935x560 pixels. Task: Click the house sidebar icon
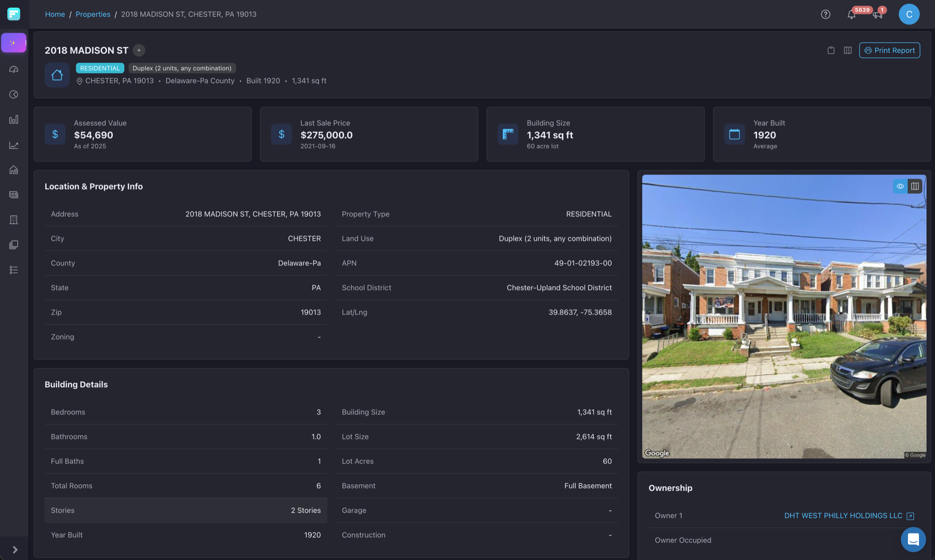tap(14, 170)
